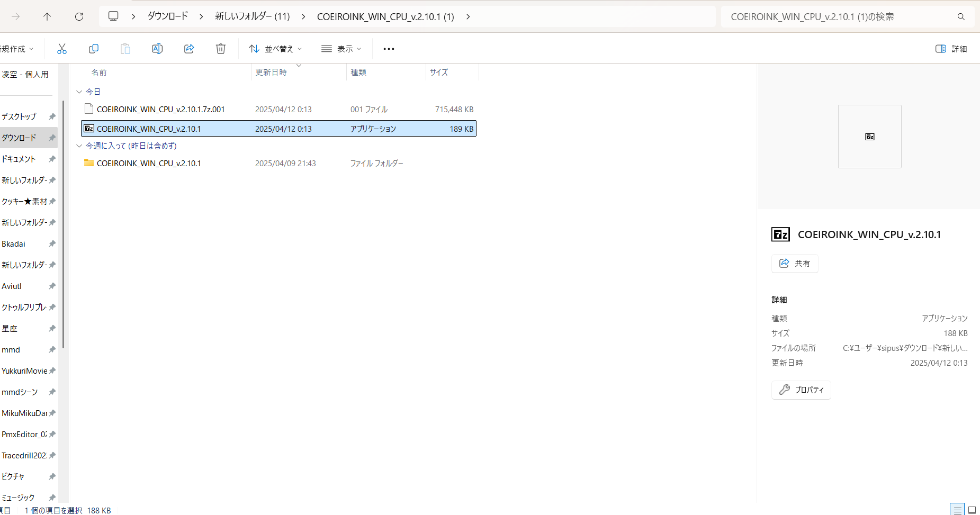Click 凌空 - 個人用 in sidebar
Screen dimensions: 980x515
25,74
